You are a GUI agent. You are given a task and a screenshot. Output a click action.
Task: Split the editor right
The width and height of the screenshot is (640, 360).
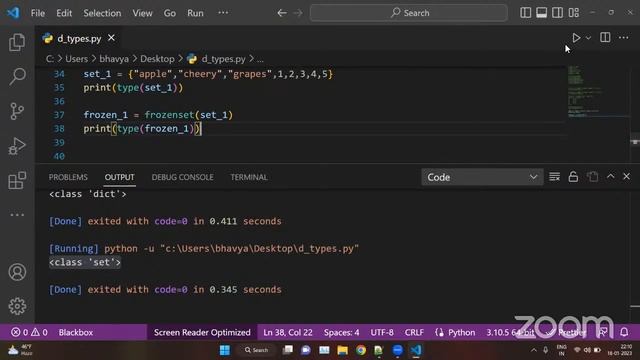pos(605,38)
